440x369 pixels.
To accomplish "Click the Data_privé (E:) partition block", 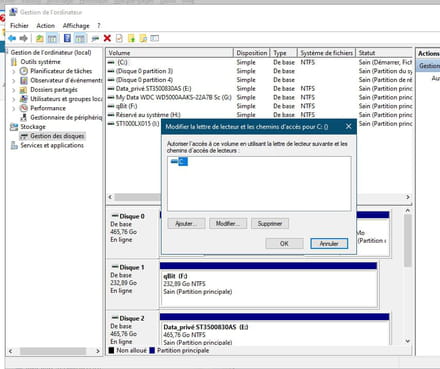I will (274, 329).
